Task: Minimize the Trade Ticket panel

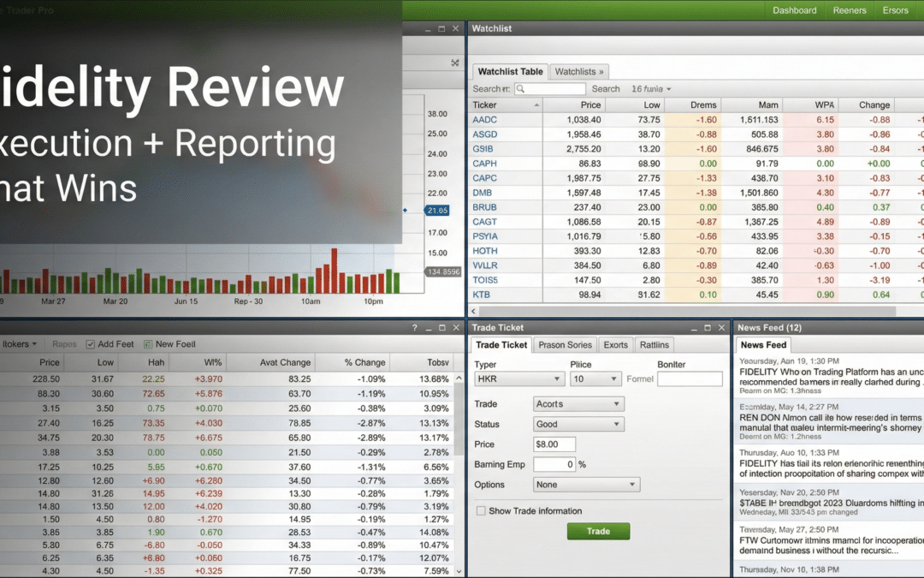Action: (x=694, y=328)
